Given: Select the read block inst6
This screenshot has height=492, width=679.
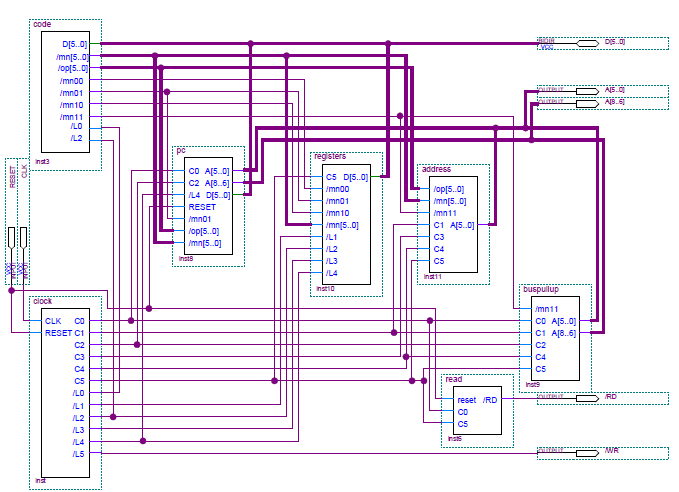Looking at the screenshot, I should pos(477,411).
